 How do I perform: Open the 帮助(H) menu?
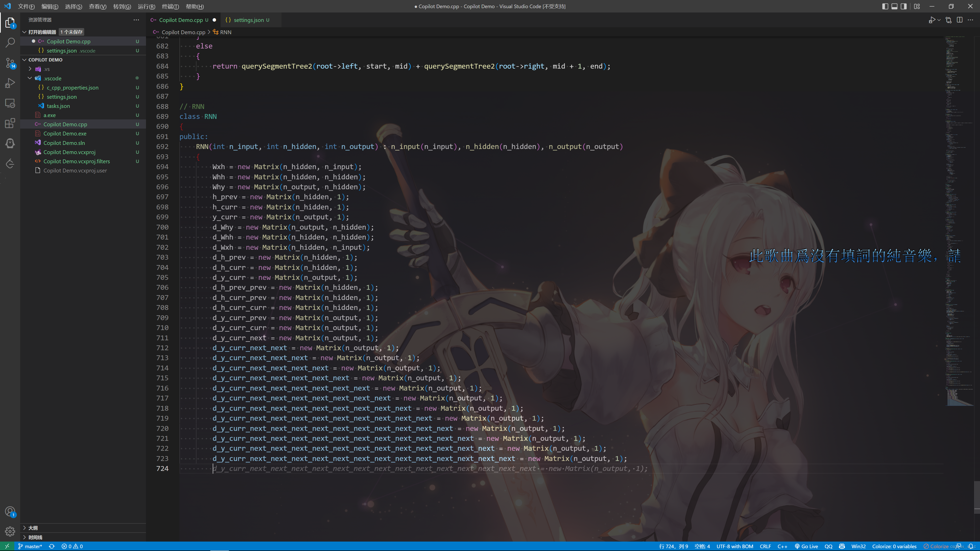194,6
